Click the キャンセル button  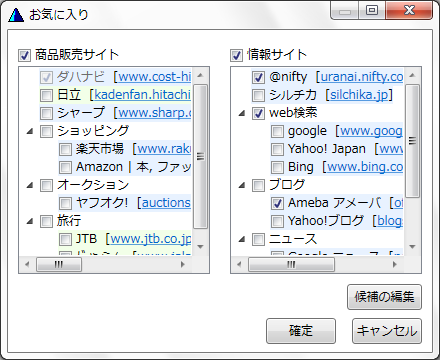tap(387, 331)
